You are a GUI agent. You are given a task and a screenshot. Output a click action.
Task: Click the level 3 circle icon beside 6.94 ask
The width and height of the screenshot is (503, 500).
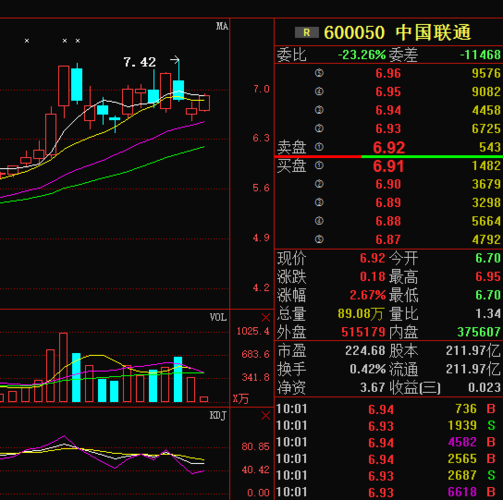click(x=319, y=110)
